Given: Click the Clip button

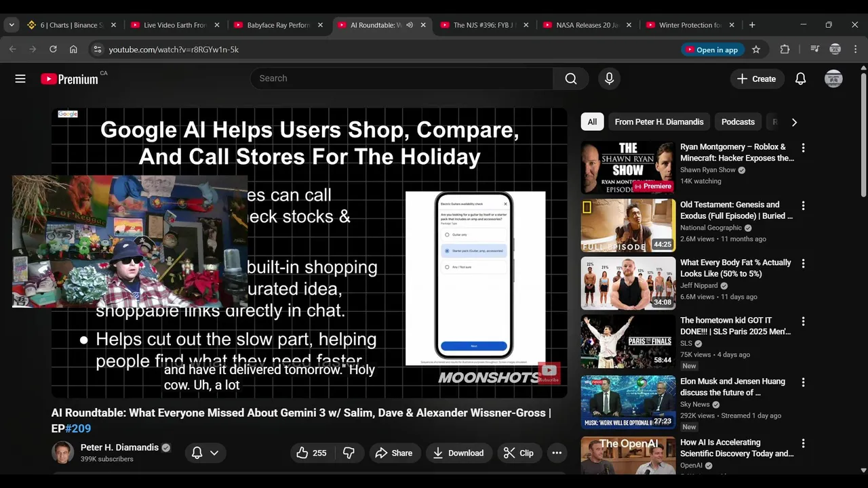Looking at the screenshot, I should tap(519, 453).
